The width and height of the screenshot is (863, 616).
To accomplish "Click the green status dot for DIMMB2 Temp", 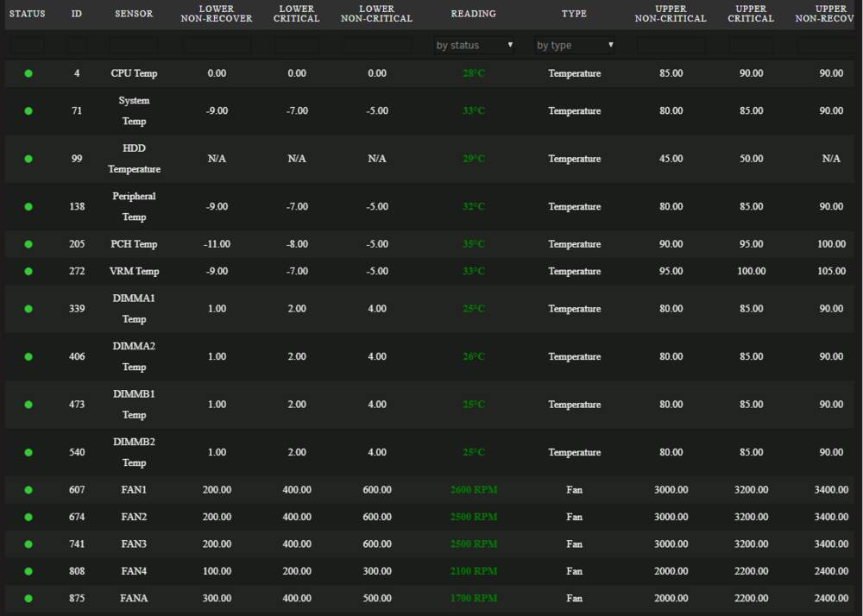I will [28, 452].
